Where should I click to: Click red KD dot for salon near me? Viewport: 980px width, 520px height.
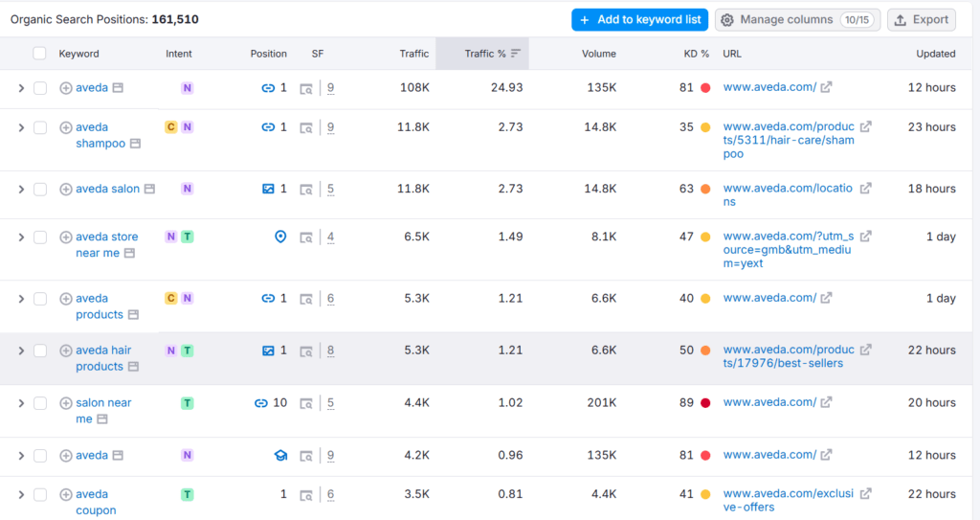[705, 403]
